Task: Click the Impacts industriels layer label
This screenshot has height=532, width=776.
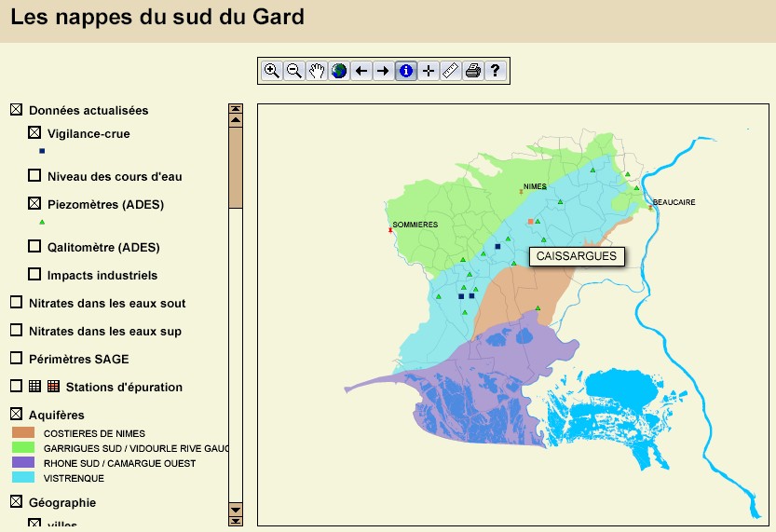Action: [x=102, y=276]
